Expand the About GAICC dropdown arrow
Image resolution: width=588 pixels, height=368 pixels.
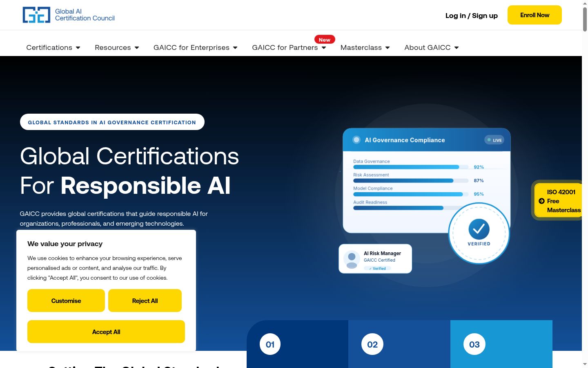[x=457, y=48]
